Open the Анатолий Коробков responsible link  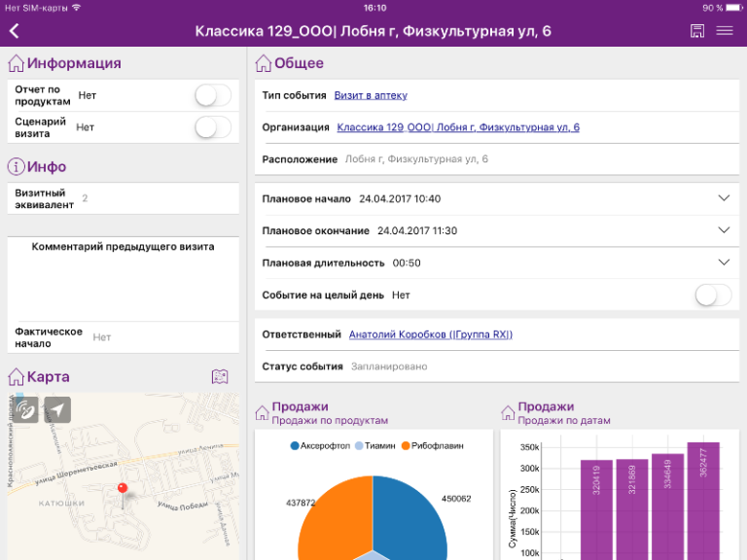click(431, 334)
